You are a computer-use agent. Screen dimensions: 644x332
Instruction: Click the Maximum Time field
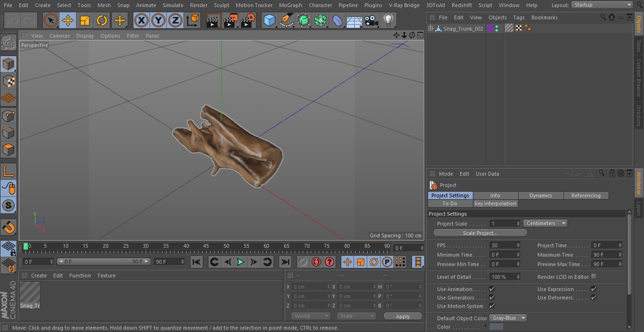click(x=607, y=255)
